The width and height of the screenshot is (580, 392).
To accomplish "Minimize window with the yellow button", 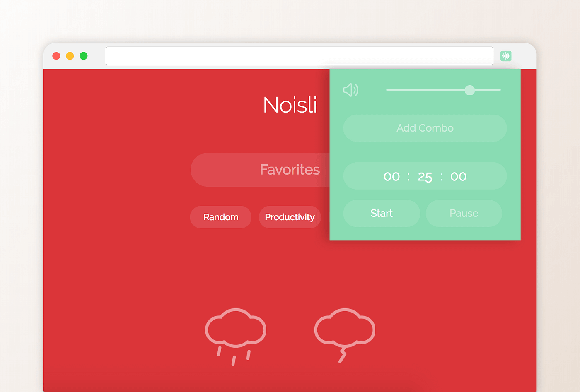I will [70, 56].
